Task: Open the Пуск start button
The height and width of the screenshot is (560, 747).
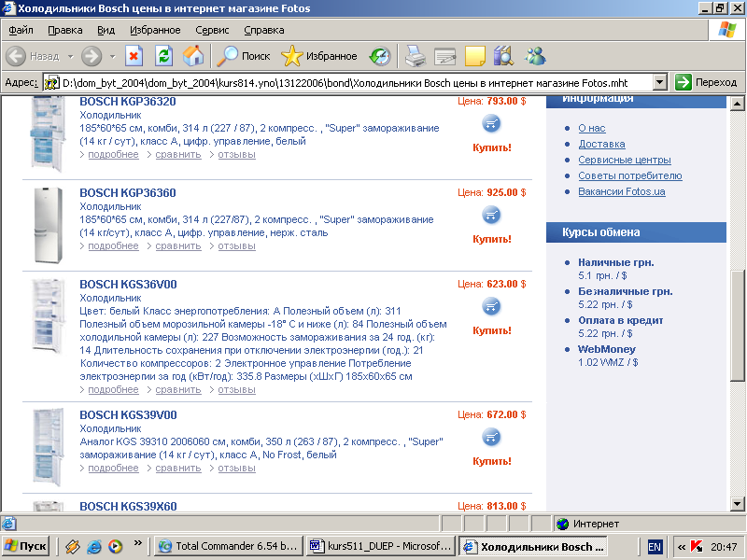Action: [26, 546]
